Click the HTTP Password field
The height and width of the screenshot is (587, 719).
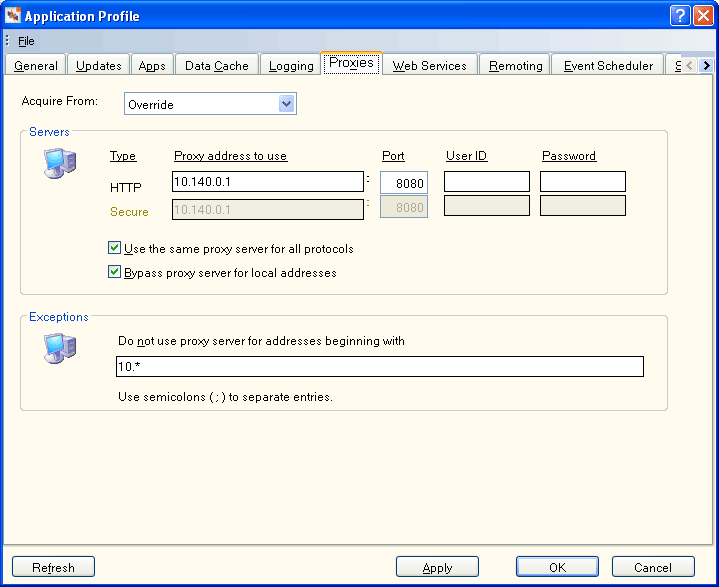(583, 182)
